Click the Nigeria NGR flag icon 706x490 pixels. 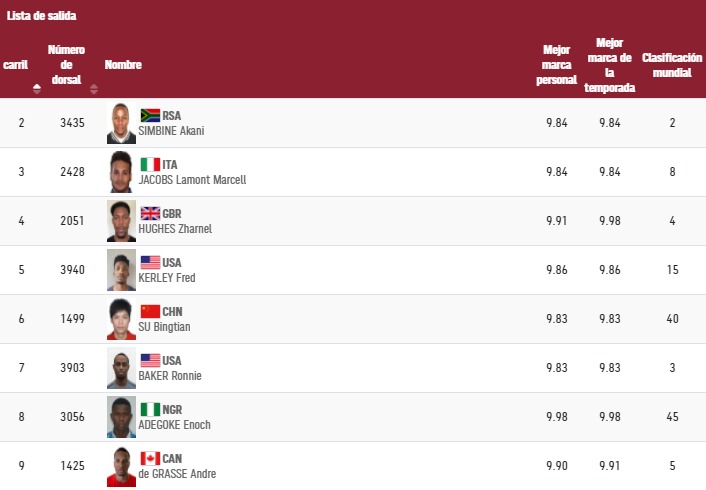pos(150,409)
